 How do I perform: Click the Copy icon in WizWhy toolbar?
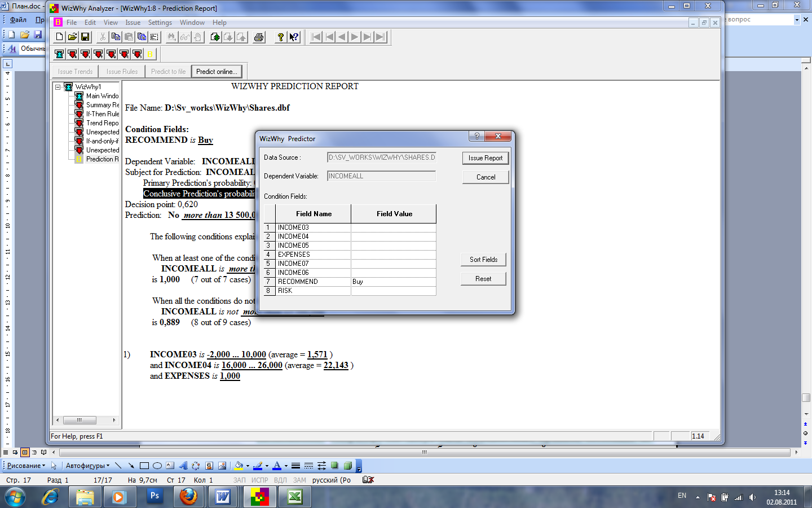click(116, 37)
